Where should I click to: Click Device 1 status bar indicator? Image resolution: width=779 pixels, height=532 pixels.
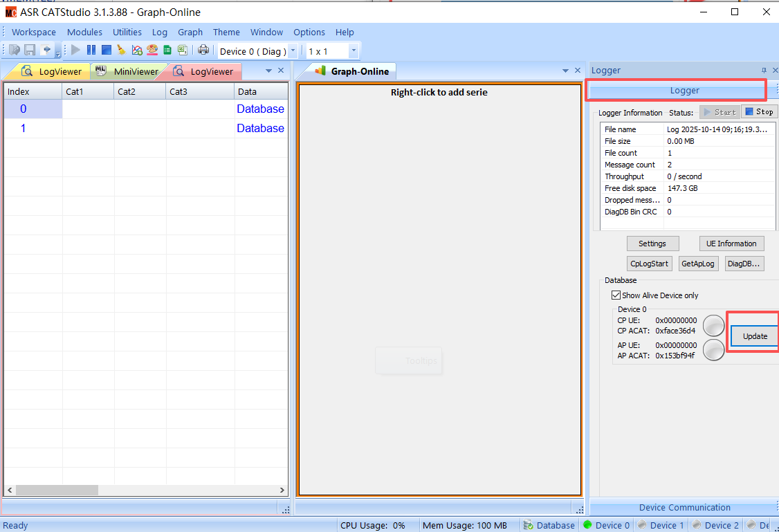click(661, 525)
